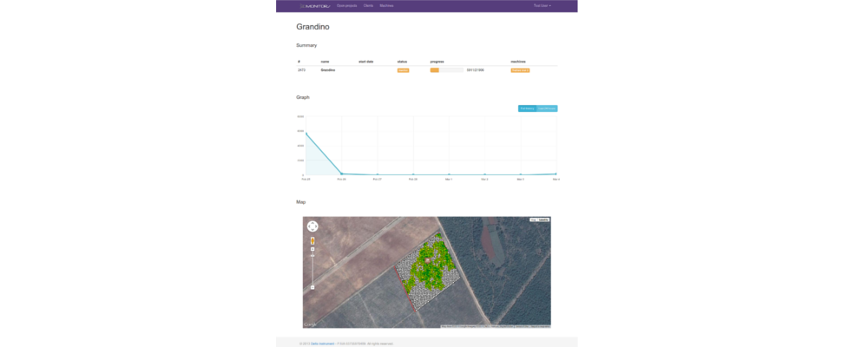The image size is (868, 347).
Task: Click the Feb 25 graph data point
Action: pyautogui.click(x=306, y=133)
